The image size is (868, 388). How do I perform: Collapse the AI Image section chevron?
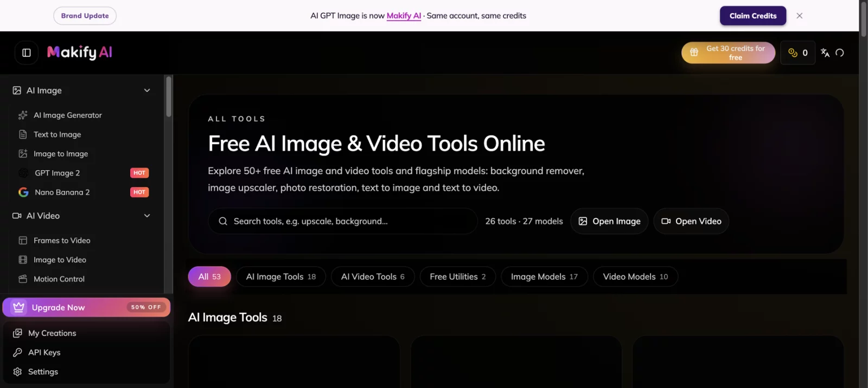pyautogui.click(x=147, y=90)
